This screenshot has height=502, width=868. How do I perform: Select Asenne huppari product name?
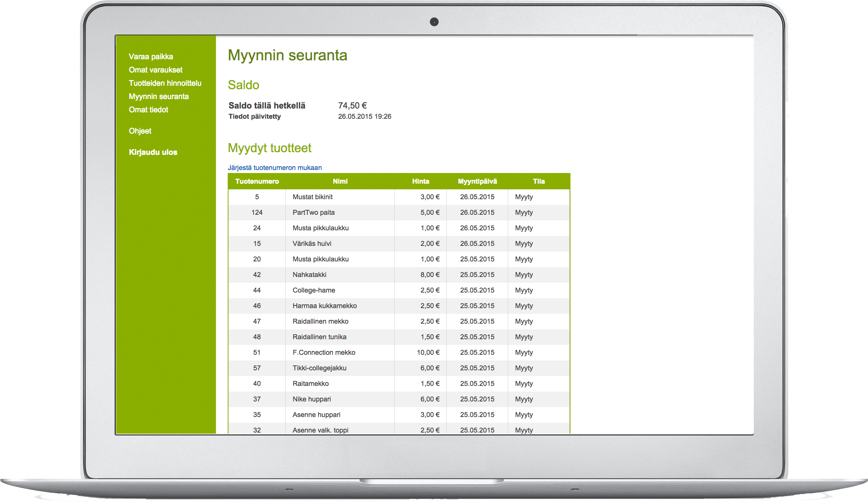point(317,415)
